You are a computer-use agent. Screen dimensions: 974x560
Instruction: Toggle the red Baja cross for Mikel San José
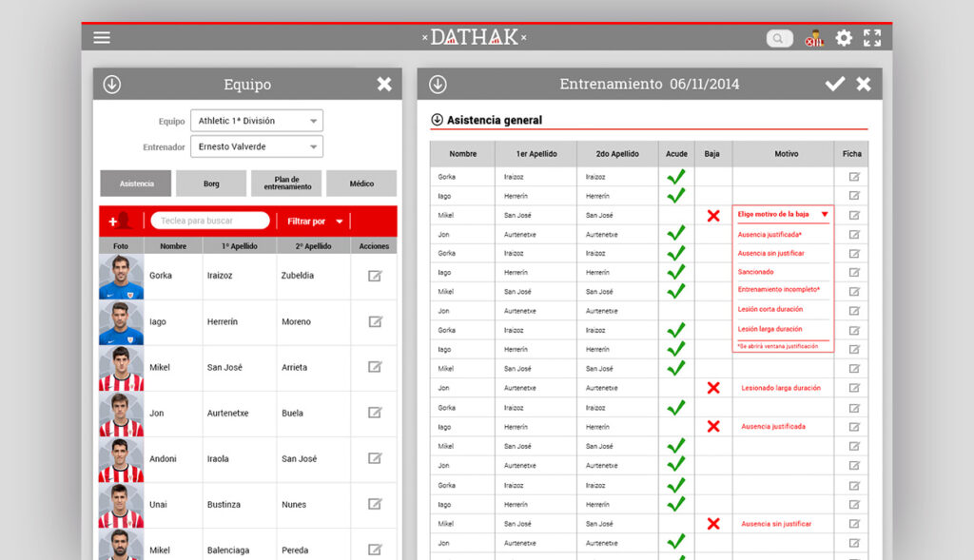pyautogui.click(x=713, y=216)
